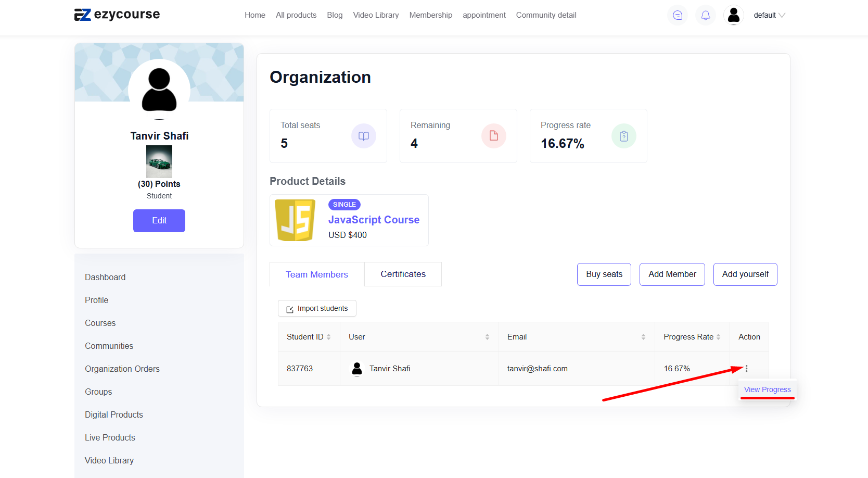Open the three-dot action menu for Tanvir Shafi
868x478 pixels.
coord(746,369)
